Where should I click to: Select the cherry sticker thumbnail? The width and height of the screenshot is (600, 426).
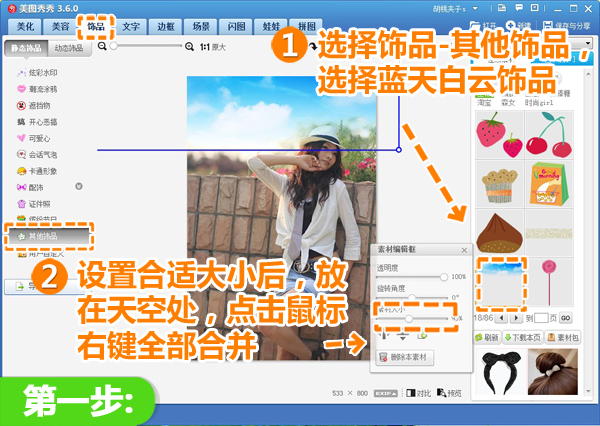click(549, 135)
